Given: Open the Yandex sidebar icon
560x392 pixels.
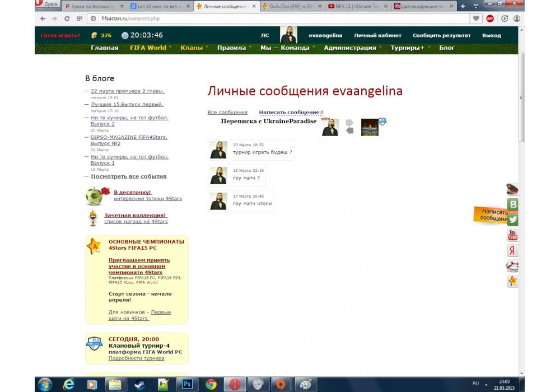Looking at the screenshot, I should 512,250.
